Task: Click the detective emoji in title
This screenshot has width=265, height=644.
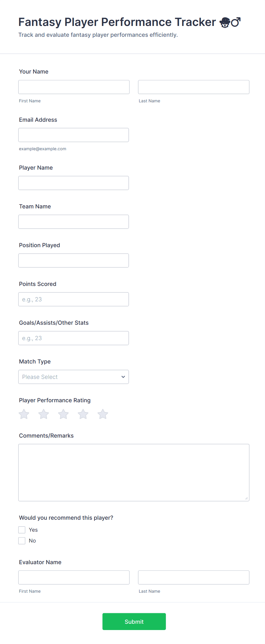Action: 225,22
